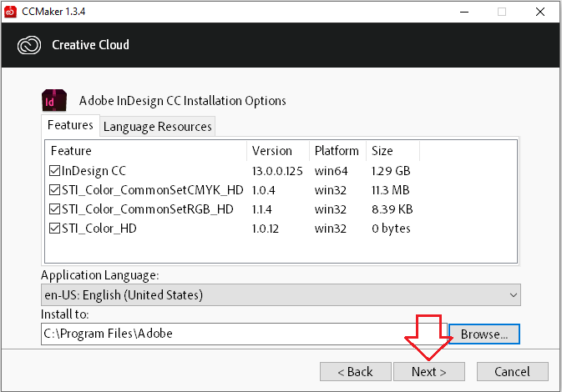
Task: Cancel the installation
Action: coord(512,371)
